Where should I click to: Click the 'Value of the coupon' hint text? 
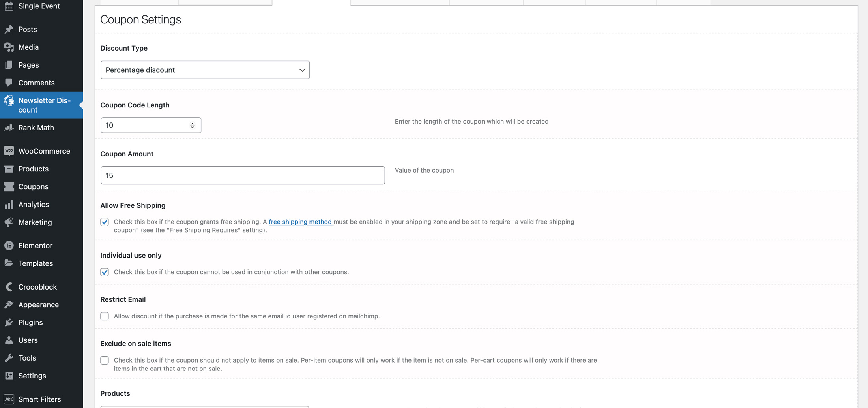point(424,170)
